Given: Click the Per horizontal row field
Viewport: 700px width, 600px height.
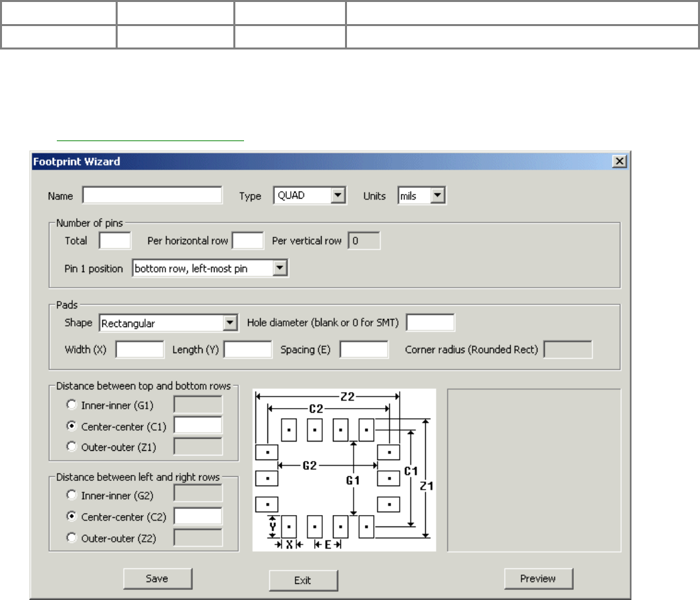Looking at the screenshot, I should click(247, 241).
